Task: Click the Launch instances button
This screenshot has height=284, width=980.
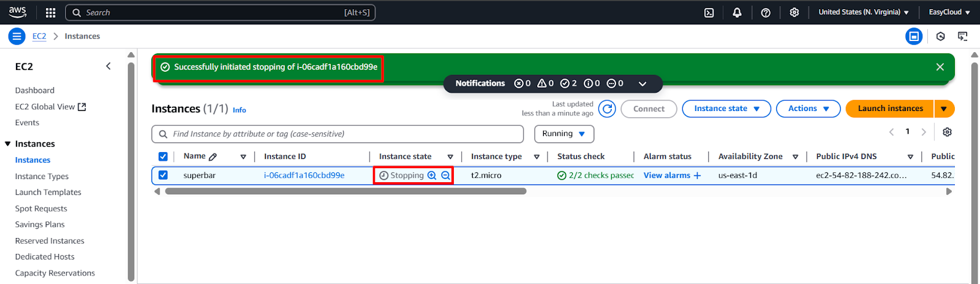Action: coord(890,109)
